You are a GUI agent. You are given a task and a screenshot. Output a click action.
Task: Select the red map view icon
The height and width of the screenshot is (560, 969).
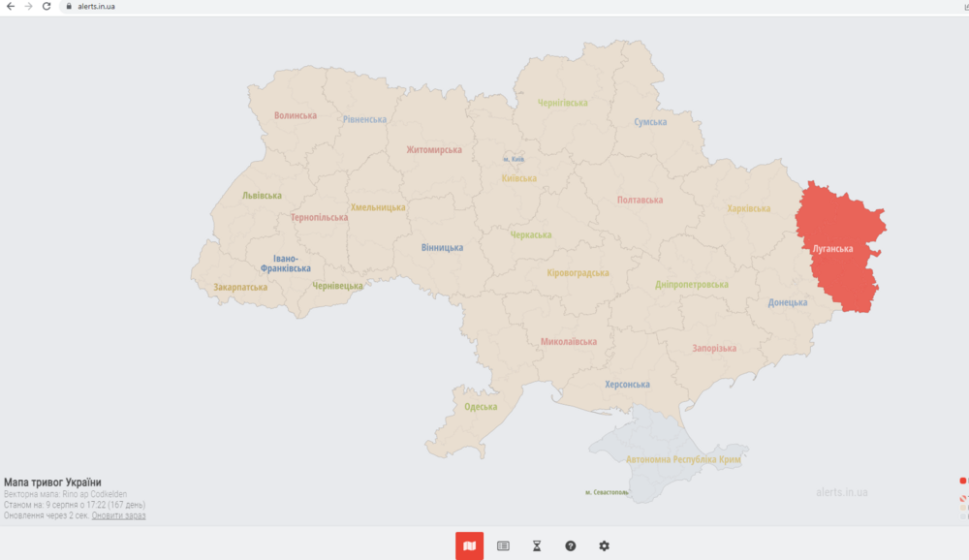[x=471, y=544]
